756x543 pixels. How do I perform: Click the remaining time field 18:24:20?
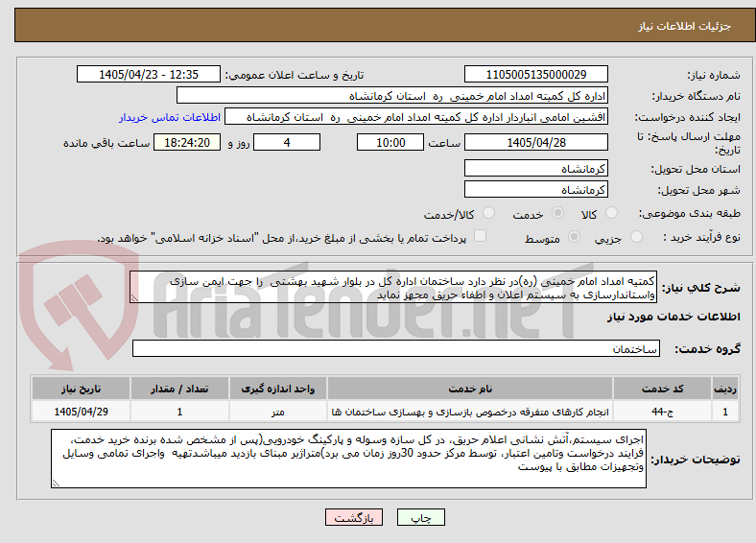187,142
